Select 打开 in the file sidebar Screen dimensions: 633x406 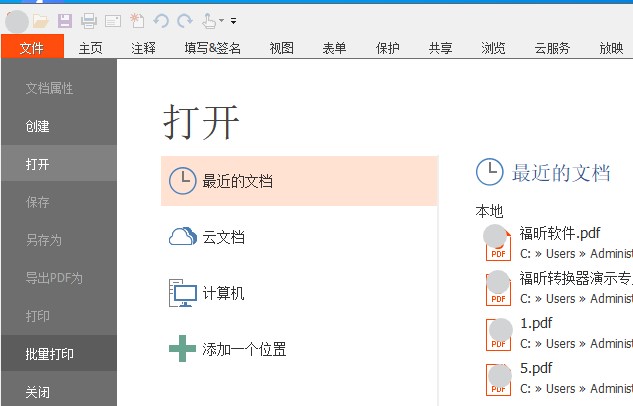59,164
